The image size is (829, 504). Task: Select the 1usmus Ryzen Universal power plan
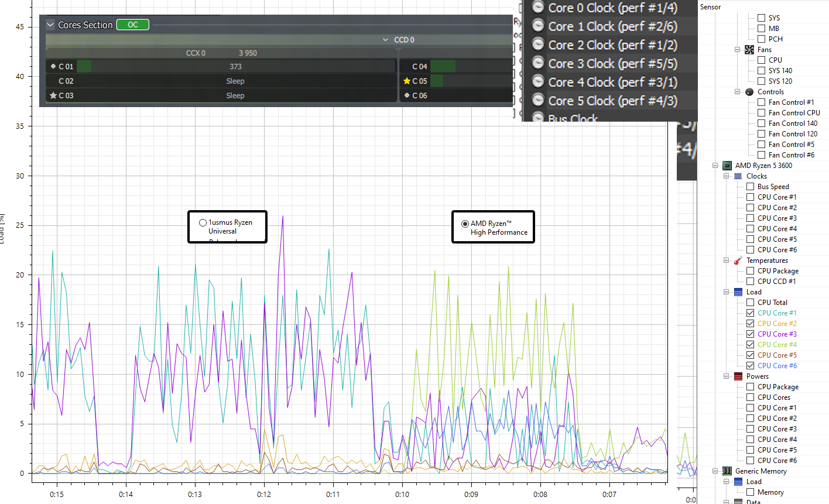203,222
